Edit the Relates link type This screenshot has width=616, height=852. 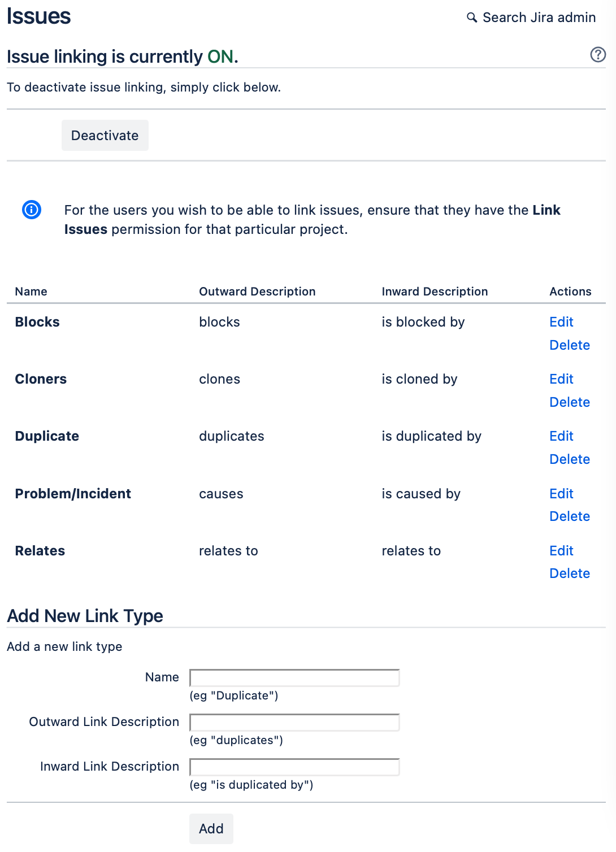pyautogui.click(x=561, y=550)
